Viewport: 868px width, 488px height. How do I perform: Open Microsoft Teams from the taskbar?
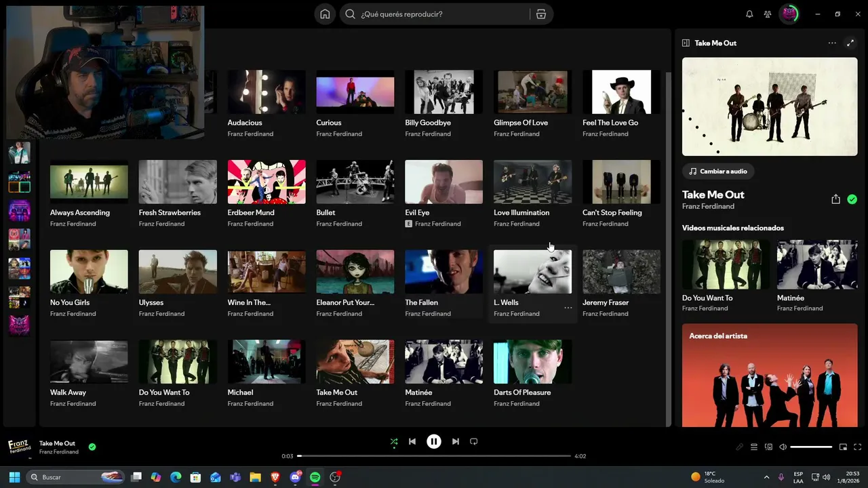235,477
